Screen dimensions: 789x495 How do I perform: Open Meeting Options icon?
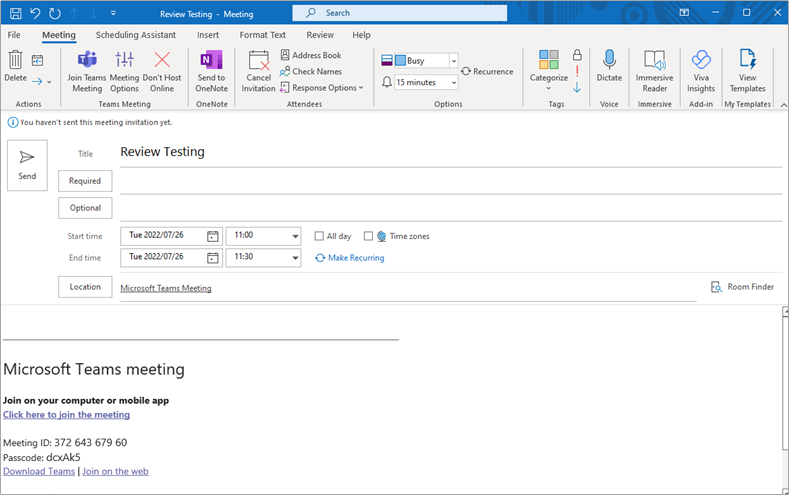[x=124, y=59]
